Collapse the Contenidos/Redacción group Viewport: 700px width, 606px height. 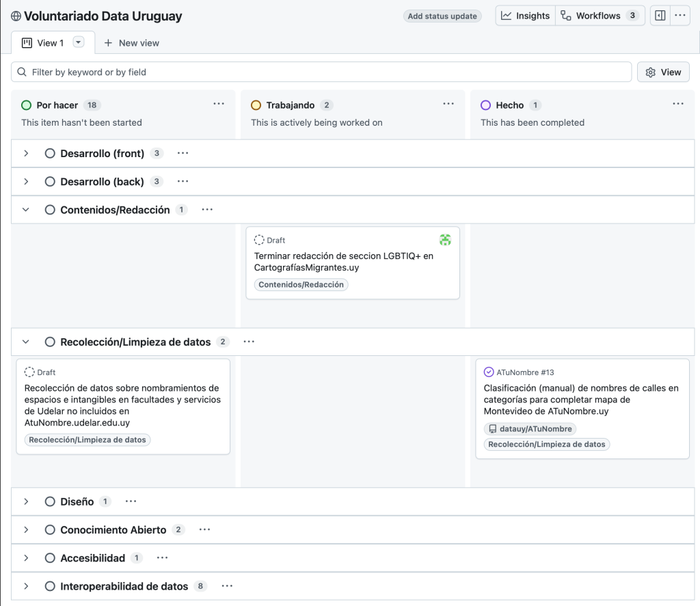pos(26,210)
